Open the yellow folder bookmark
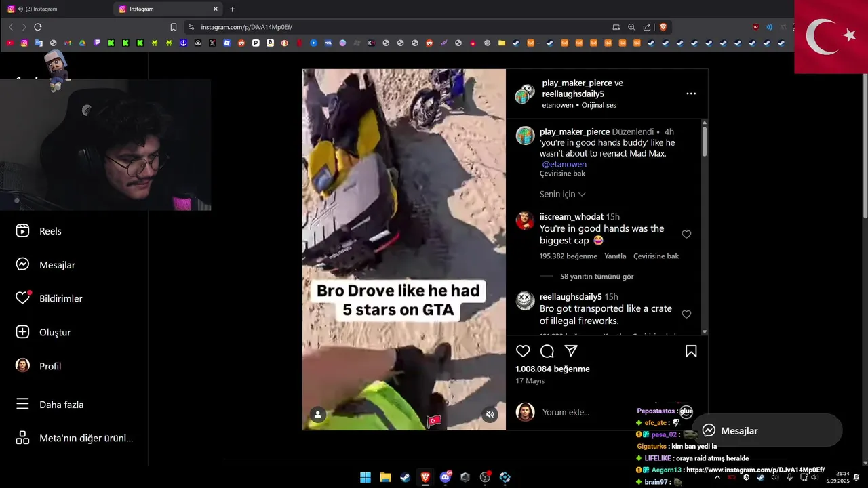Image resolution: width=868 pixels, height=488 pixels. pos(502,43)
